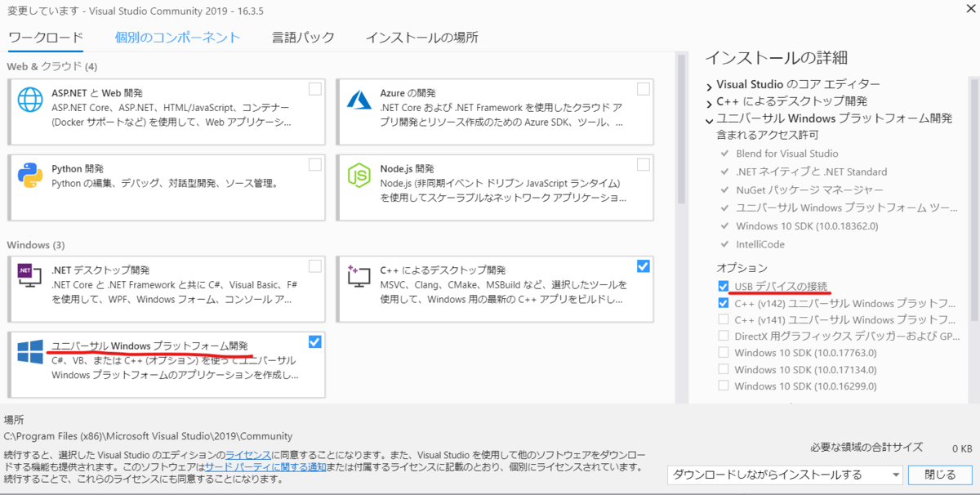Click the 閉じる button
Viewport: 980px width, 495px height.
pos(939,474)
